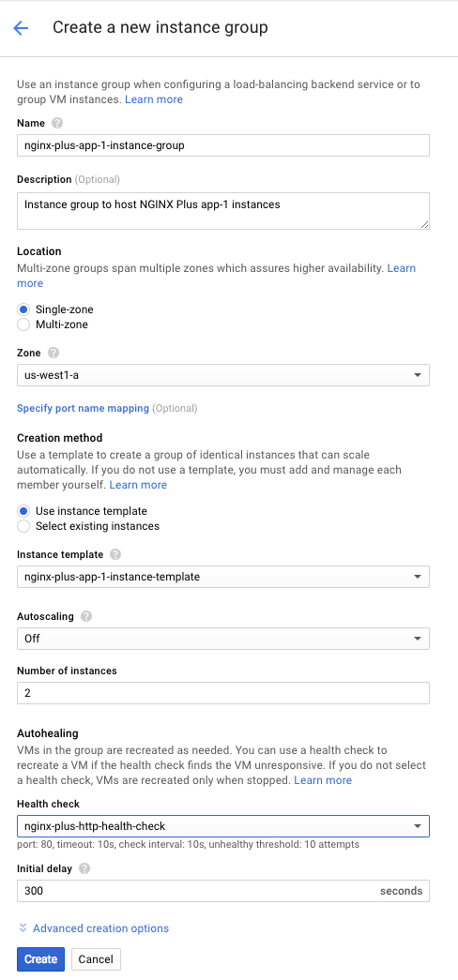The image size is (458, 980).
Task: Choose Select existing instances option
Action: tap(23, 526)
